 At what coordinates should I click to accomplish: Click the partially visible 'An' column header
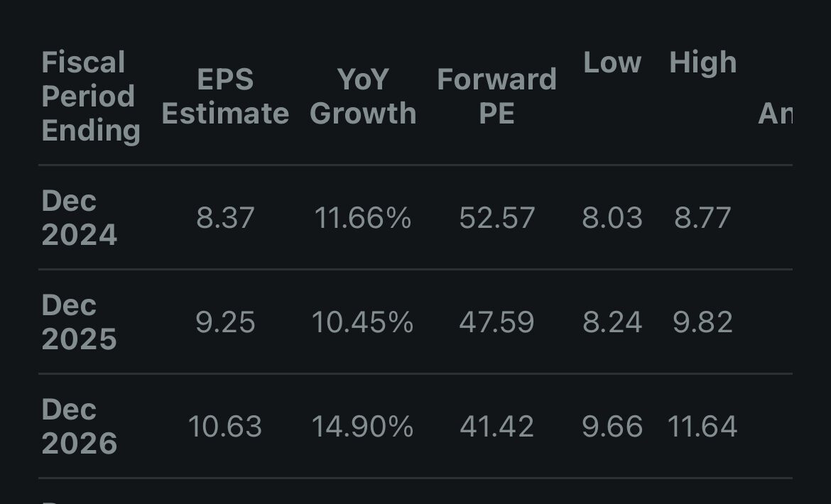[775, 114]
